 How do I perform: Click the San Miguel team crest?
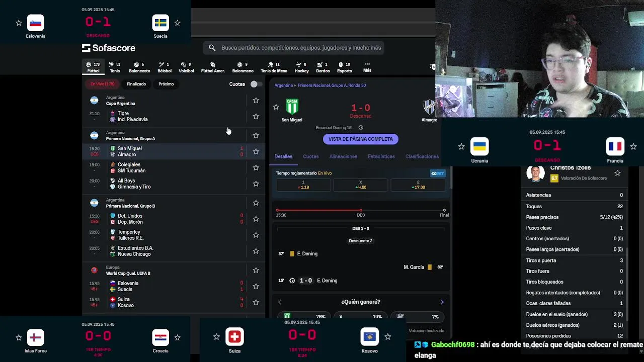292,107
